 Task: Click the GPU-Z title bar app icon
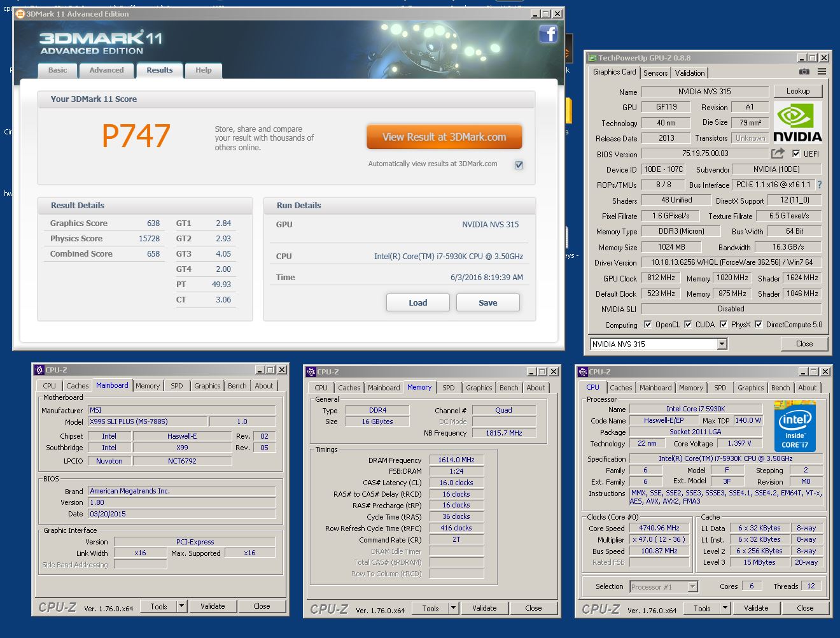click(x=592, y=58)
